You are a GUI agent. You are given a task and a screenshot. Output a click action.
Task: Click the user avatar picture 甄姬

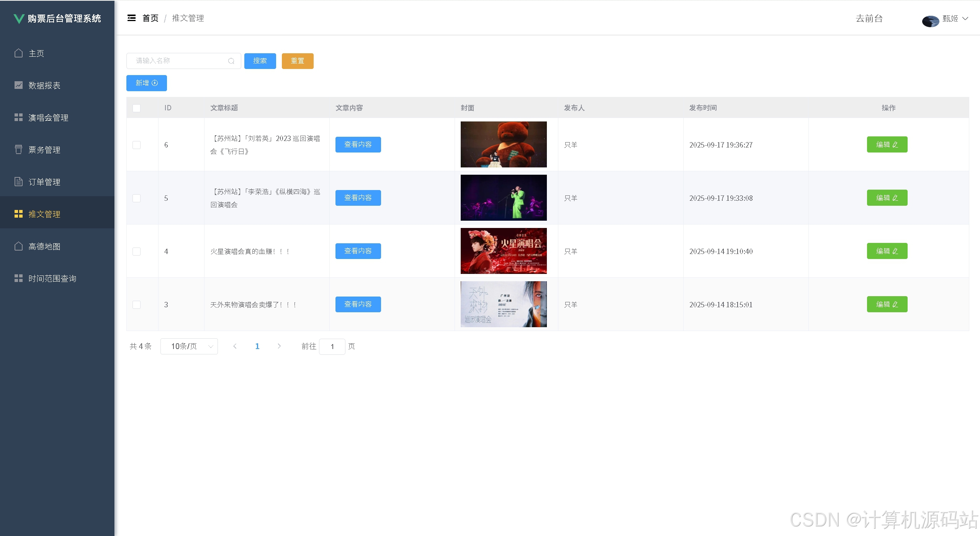pyautogui.click(x=930, y=21)
